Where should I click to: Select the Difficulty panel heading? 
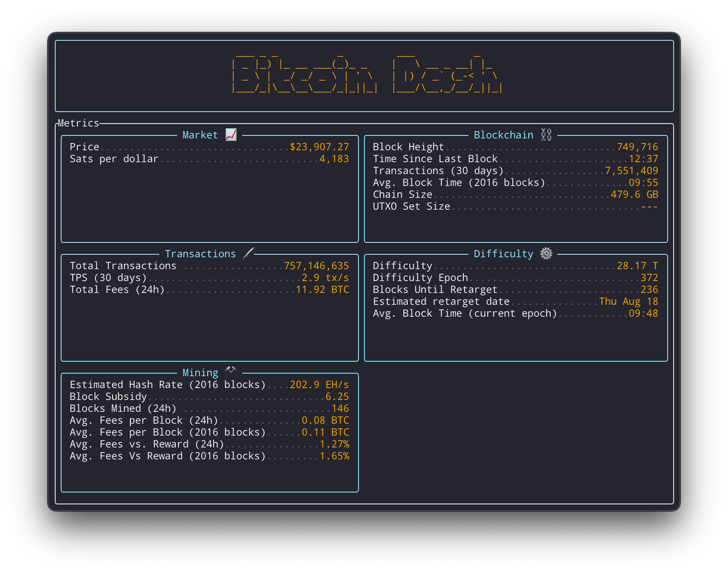503,254
